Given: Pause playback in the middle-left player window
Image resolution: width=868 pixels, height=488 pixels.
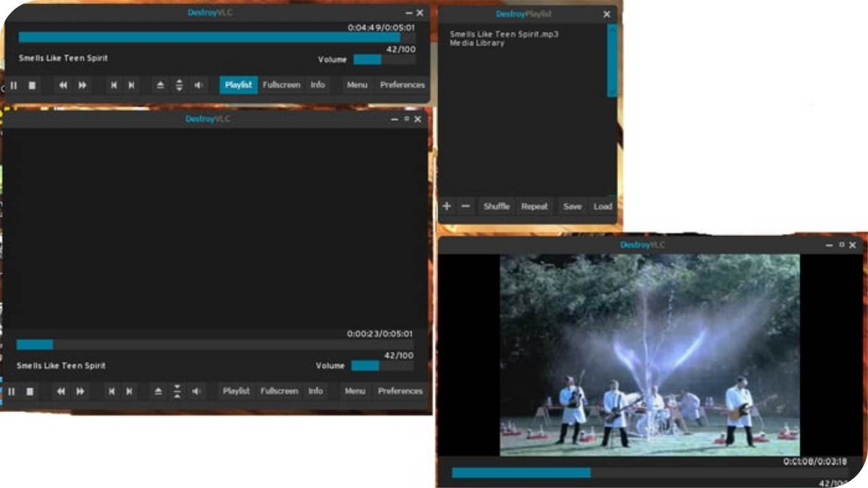Looking at the screenshot, I should pos(12,392).
